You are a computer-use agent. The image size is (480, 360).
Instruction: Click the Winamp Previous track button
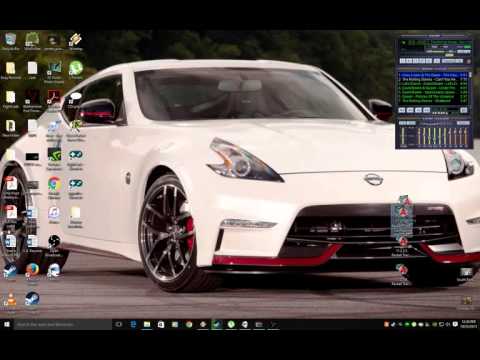pos(402,61)
